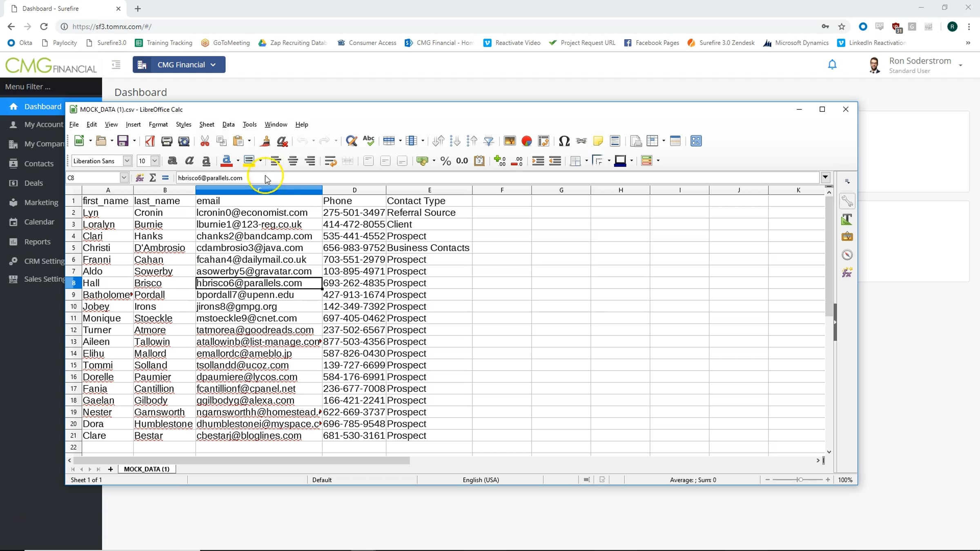Toggle italic text formatting
Image resolution: width=980 pixels, height=551 pixels.
[x=189, y=161]
